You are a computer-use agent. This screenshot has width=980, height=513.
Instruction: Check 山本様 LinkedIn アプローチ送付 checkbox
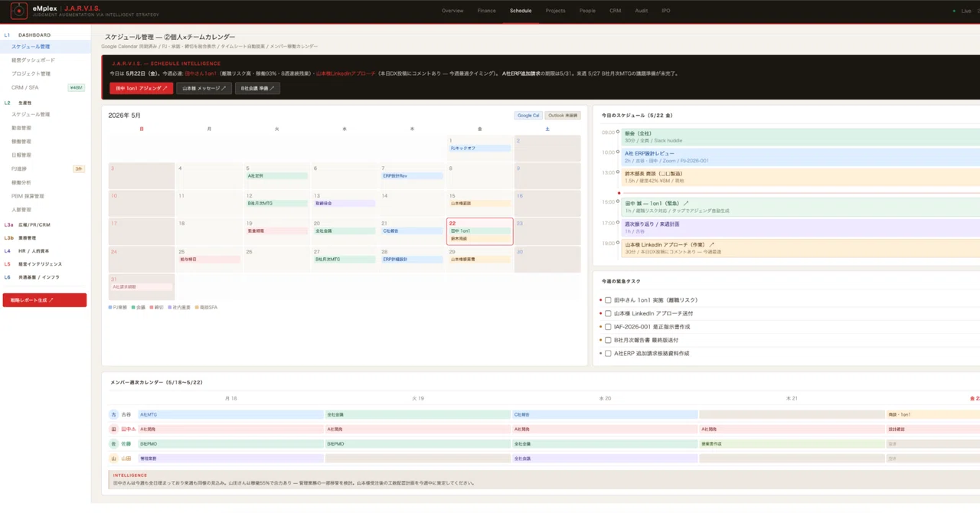608,313
